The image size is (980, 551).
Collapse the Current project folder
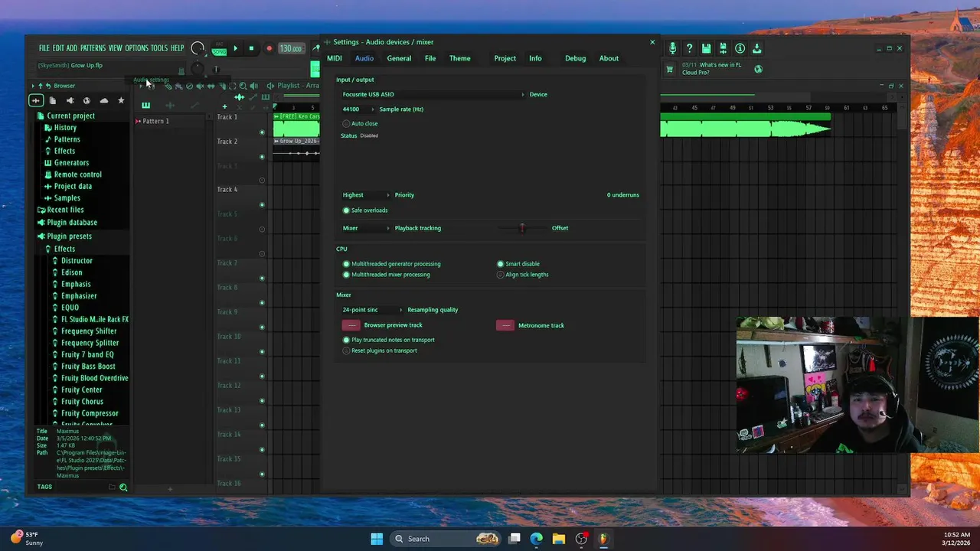70,116
